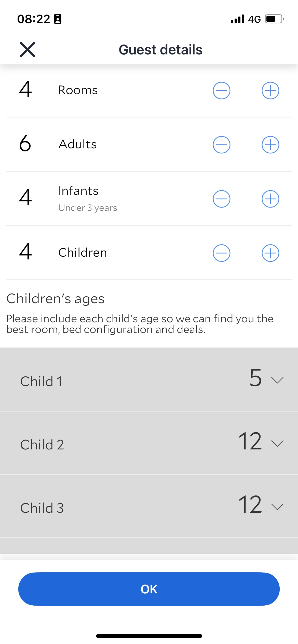Image resolution: width=298 pixels, height=644 pixels.
Task: Tap the Infants label
Action: point(78,191)
